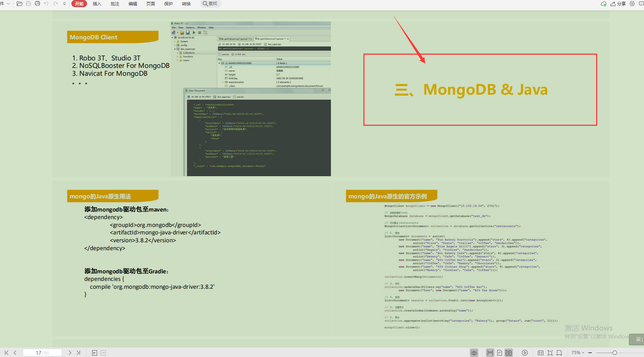Click the text 'Robo 3T、Studio 3T'

110,58
